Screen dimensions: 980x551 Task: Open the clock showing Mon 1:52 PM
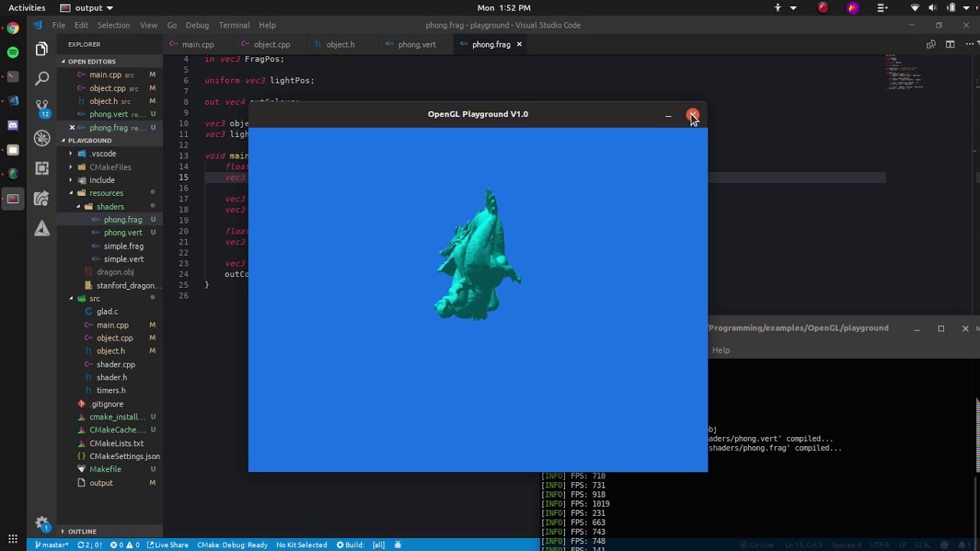point(503,8)
